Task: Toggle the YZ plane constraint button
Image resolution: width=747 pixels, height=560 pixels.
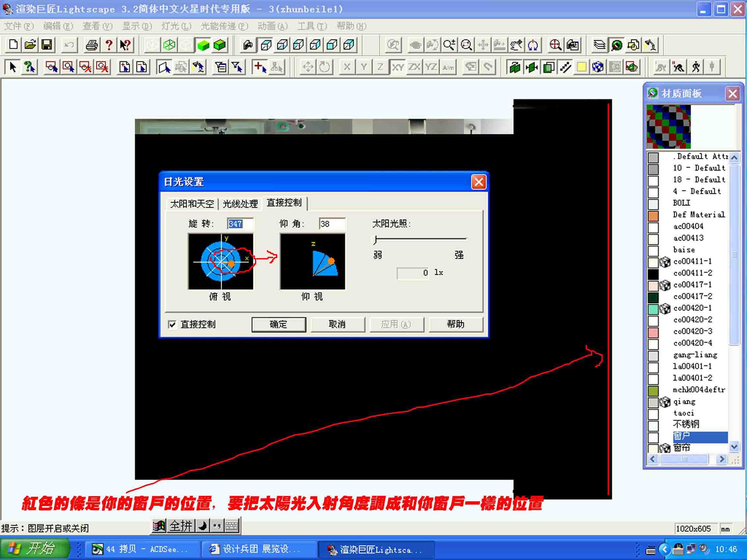Action: (x=431, y=67)
